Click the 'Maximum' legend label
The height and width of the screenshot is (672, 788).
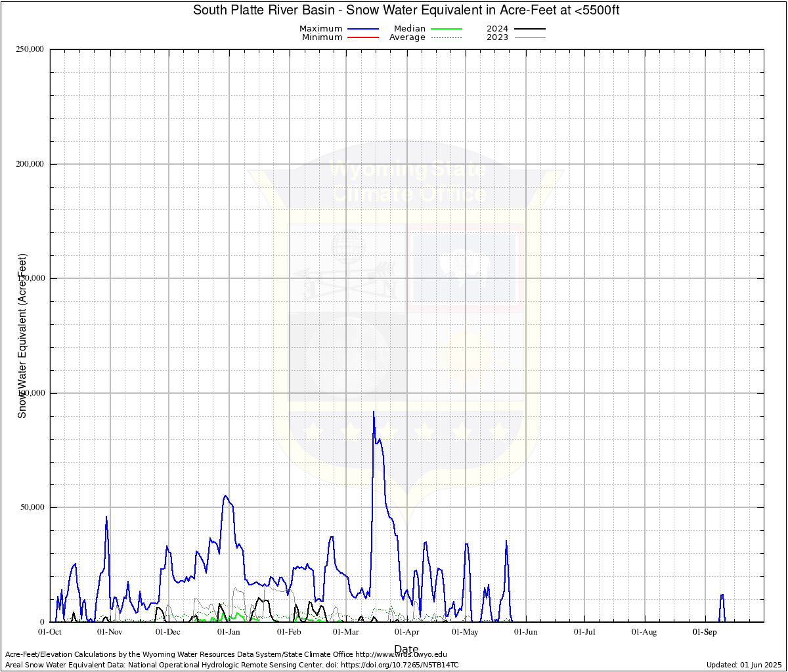[321, 29]
